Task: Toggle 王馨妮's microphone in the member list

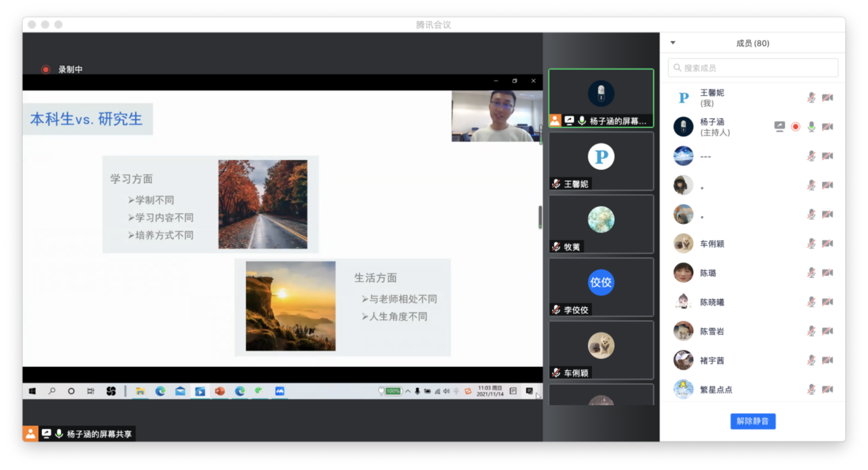Action: click(811, 98)
